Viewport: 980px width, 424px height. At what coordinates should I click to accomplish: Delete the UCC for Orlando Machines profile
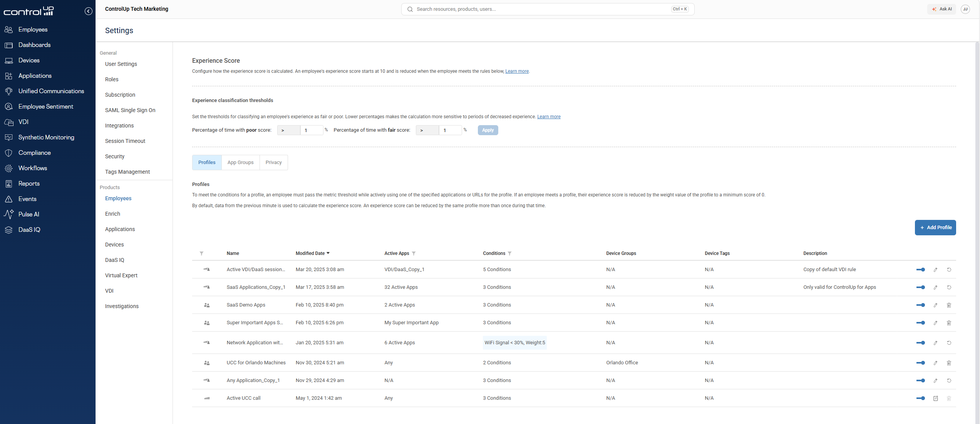click(x=949, y=363)
